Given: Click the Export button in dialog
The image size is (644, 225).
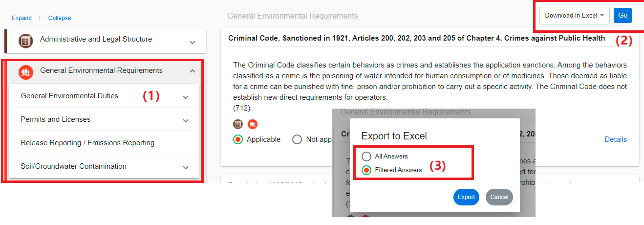Looking at the screenshot, I should click(x=466, y=197).
